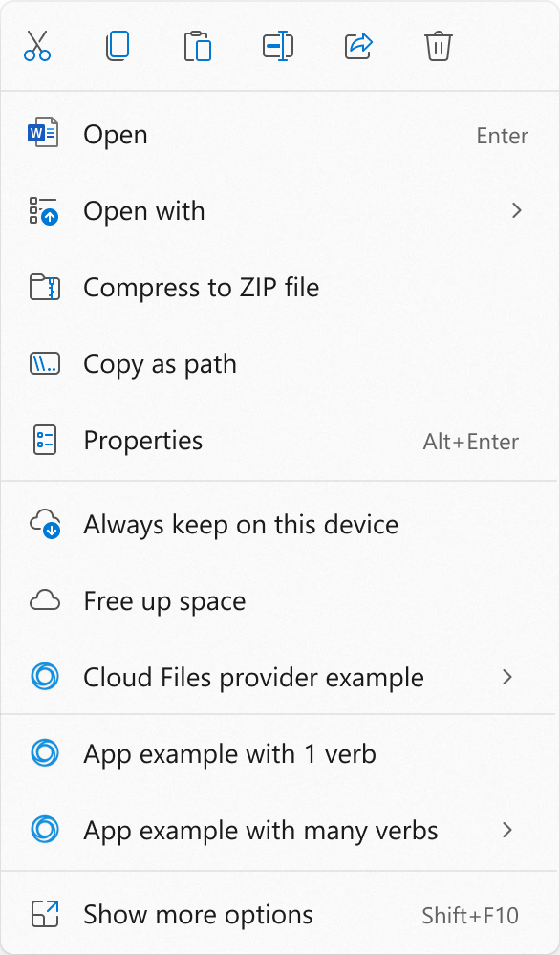Expand App example with many verbs chevron
The height and width of the screenshot is (955, 560).
click(507, 830)
